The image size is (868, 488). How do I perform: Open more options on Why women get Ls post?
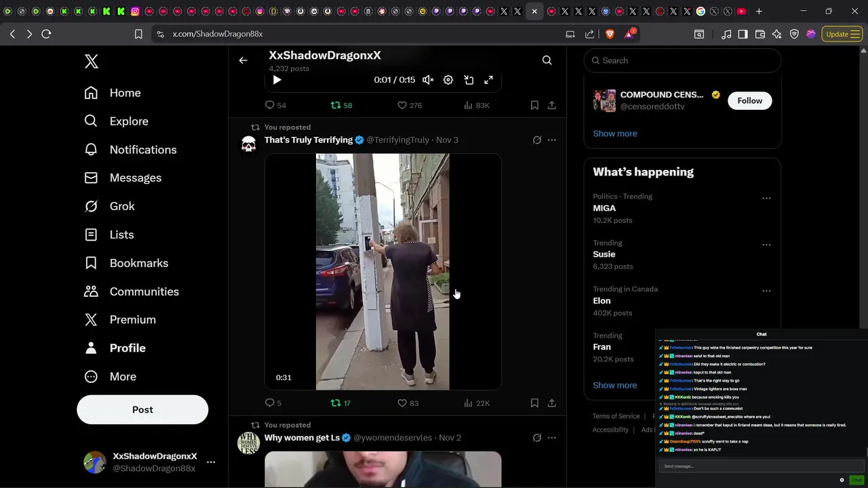(x=552, y=438)
